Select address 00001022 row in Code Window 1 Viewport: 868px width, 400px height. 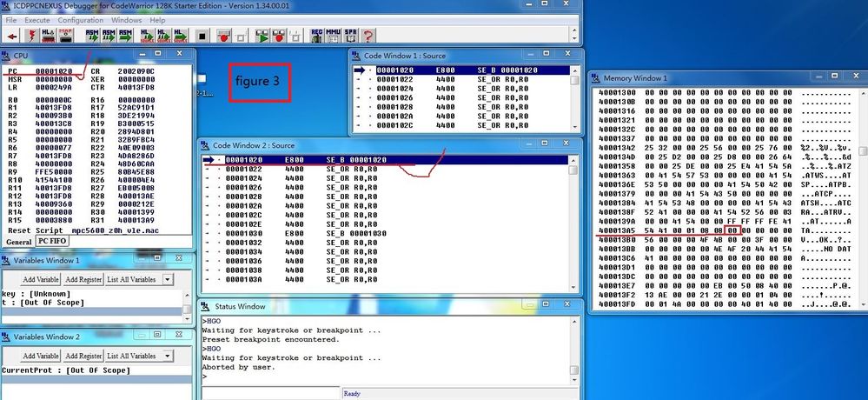tap(461, 79)
